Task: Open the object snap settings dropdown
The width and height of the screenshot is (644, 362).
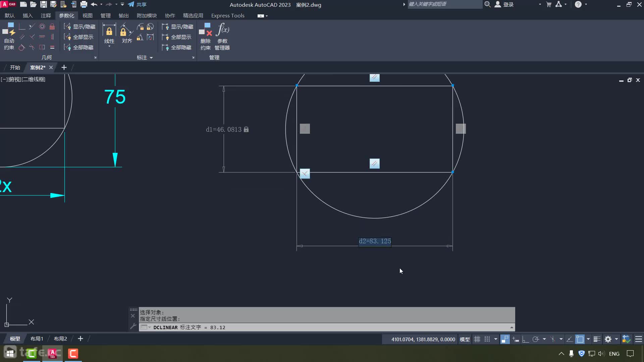Action: pyautogui.click(x=588, y=339)
